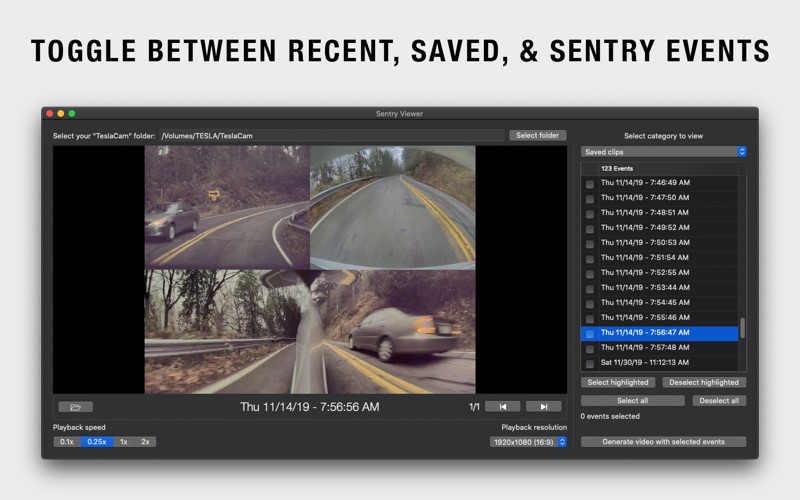Viewport: 800px width, 500px height.
Task: Select event Thu 11/14/19 - 7:51:54 AM
Action: point(645,257)
